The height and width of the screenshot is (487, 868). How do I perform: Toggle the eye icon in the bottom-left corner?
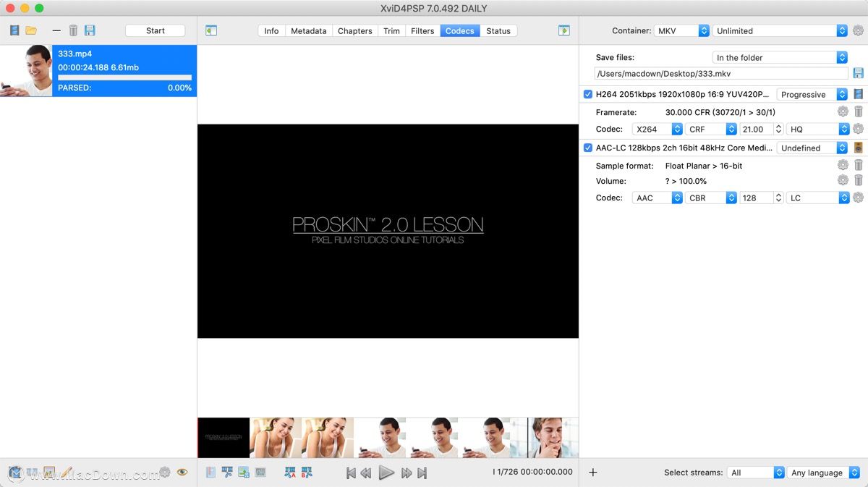click(182, 472)
